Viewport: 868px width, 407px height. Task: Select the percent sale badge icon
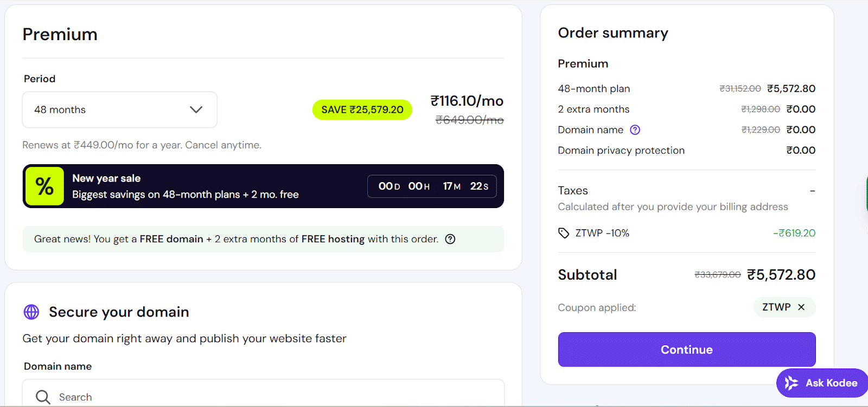point(44,186)
